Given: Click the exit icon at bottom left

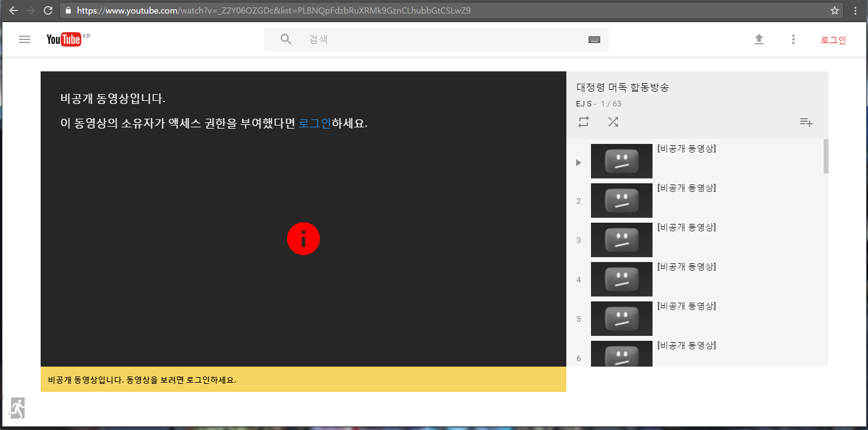Looking at the screenshot, I should click(x=17, y=408).
